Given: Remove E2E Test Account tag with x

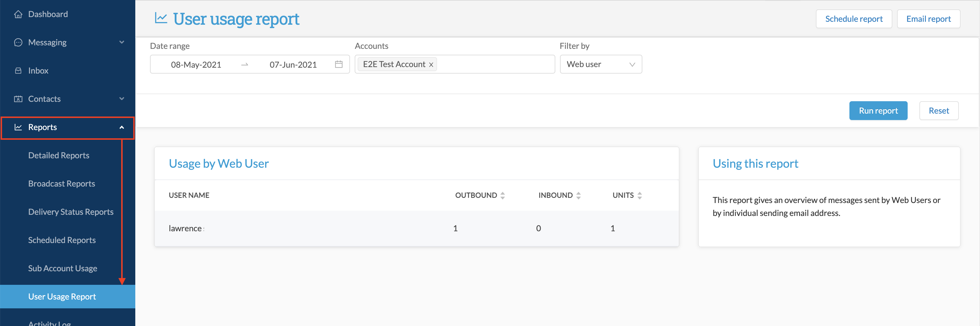Looking at the screenshot, I should click(x=431, y=65).
